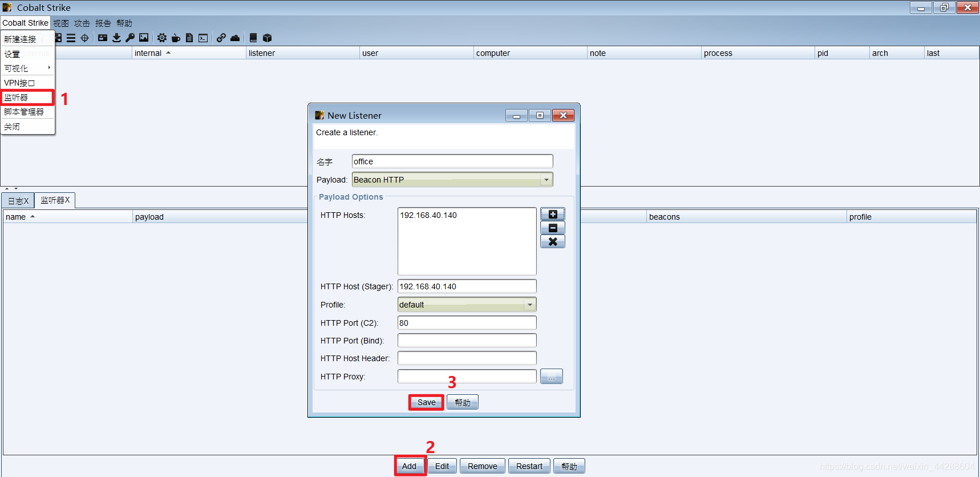This screenshot has height=477, width=980.
Task: Click the session table view icon in toolbar
Action: point(71,38)
